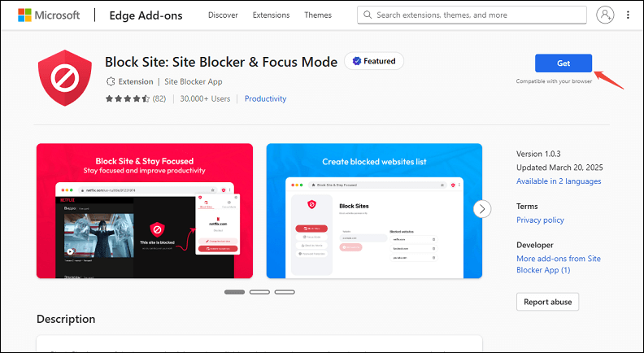Open the Block Site & Stay Focused screenshot
The image size is (644, 353).
click(145, 211)
